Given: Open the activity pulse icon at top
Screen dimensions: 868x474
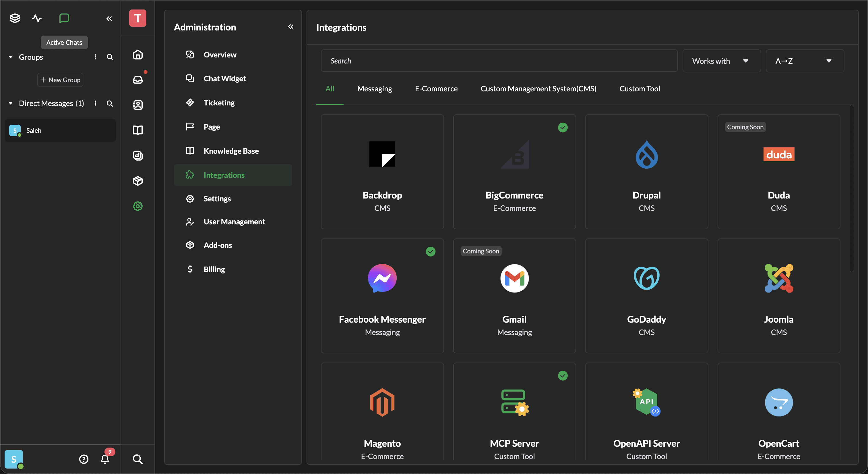Looking at the screenshot, I should coord(37,18).
